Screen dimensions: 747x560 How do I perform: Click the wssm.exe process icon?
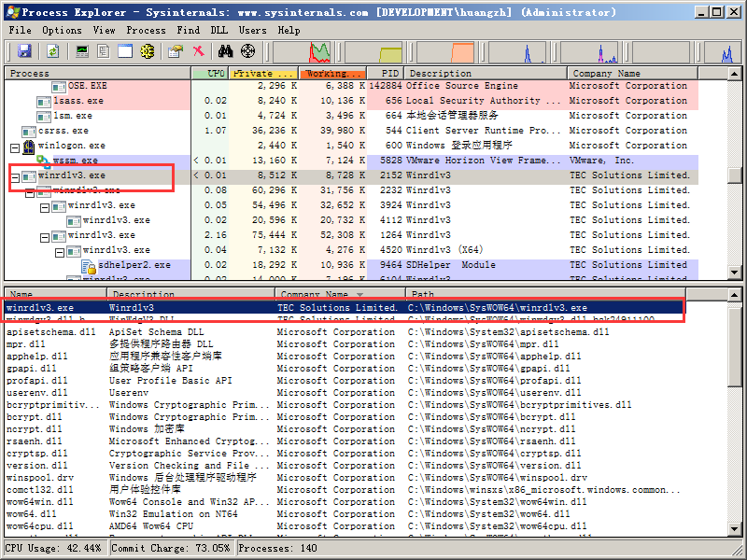tap(44, 161)
